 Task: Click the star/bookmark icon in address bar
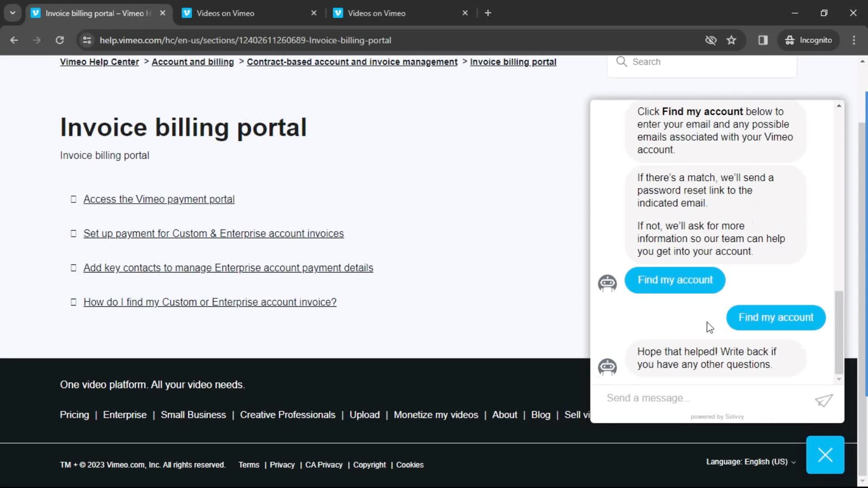click(731, 40)
